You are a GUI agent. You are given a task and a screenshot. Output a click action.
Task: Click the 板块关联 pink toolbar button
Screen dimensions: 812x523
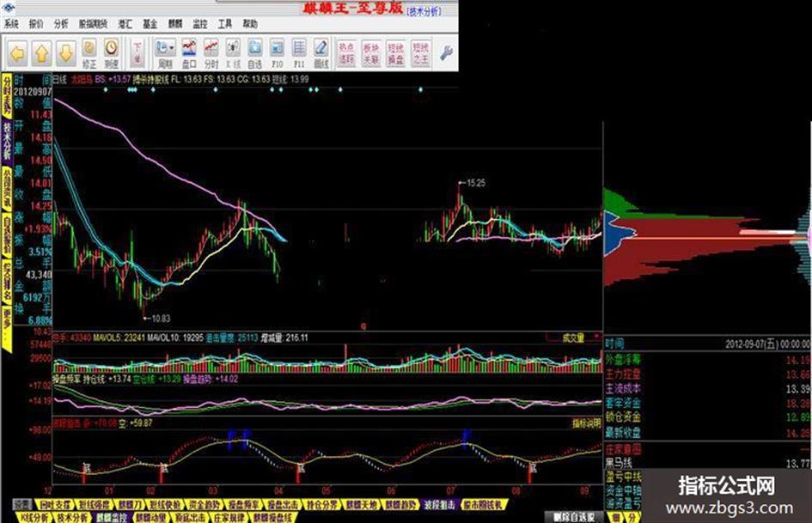pyautogui.click(x=371, y=53)
